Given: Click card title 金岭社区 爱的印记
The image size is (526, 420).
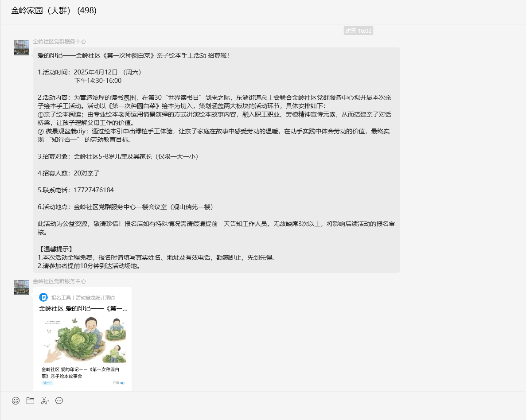Looking at the screenshot, I should pos(83,308).
